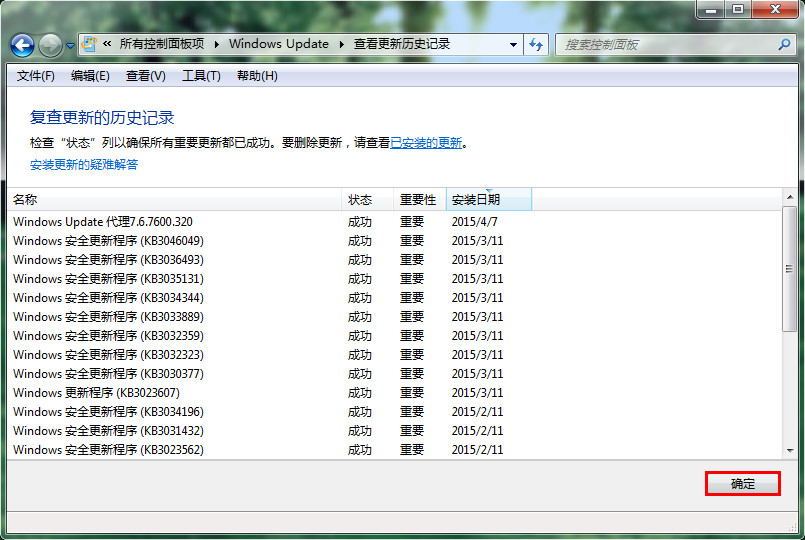Open the 帮助(H) menu
The height and width of the screenshot is (540, 805).
click(257, 76)
